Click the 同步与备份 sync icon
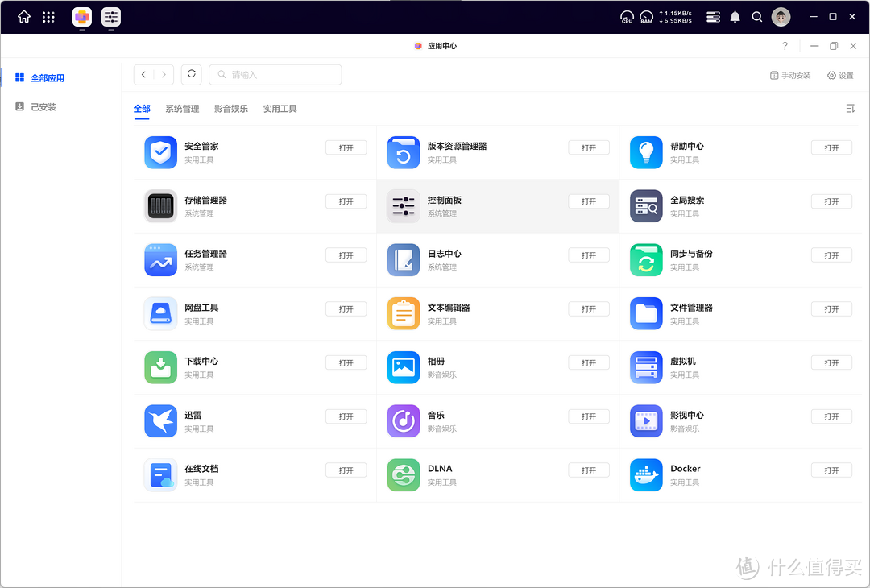 pyautogui.click(x=645, y=260)
